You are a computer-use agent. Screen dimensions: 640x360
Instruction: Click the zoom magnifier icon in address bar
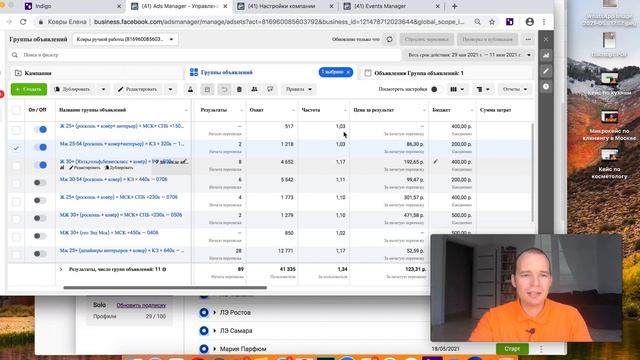[x=477, y=22]
